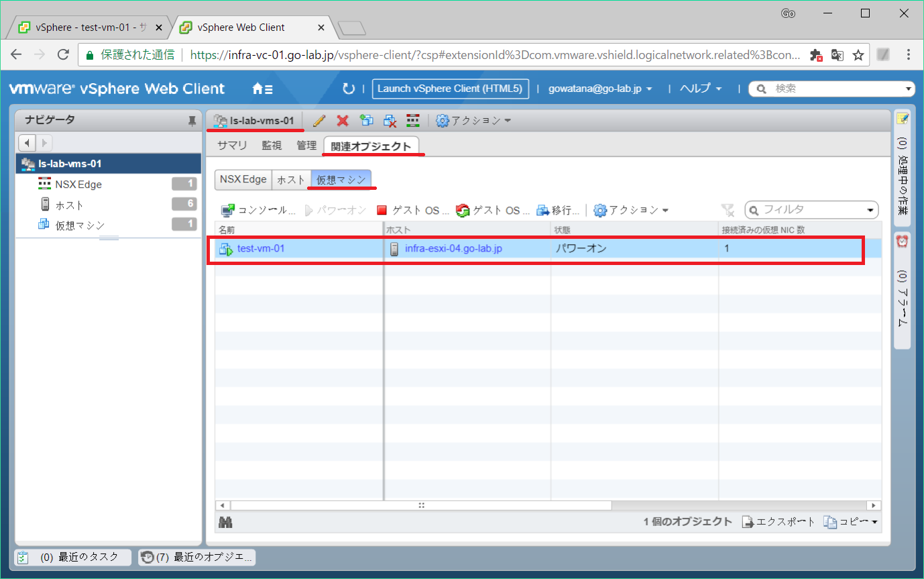Viewport: 924px width, 579px height.
Task: Open the search field dropdown arrow
Action: 909,89
